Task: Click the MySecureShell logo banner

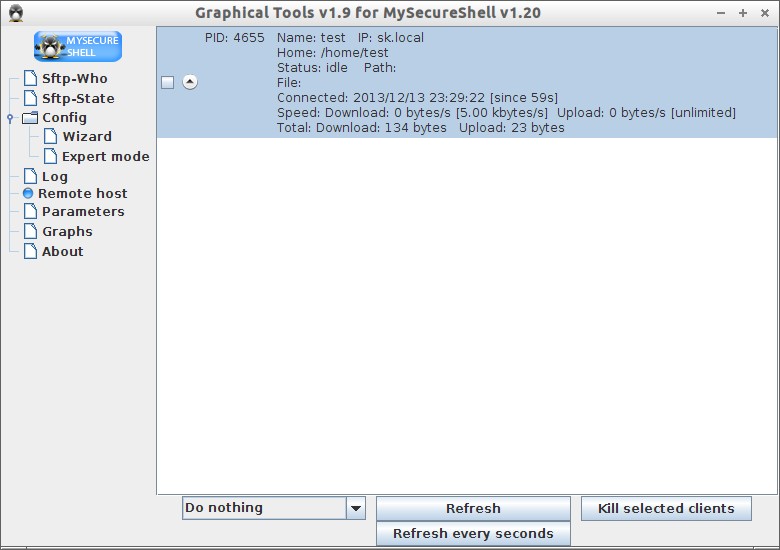Action: (x=78, y=46)
